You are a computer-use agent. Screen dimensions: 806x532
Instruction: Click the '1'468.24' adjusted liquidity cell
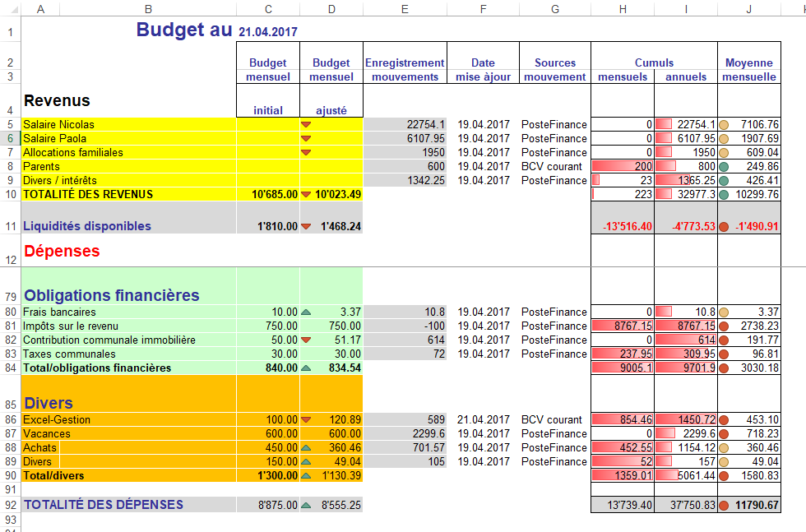coord(331,218)
